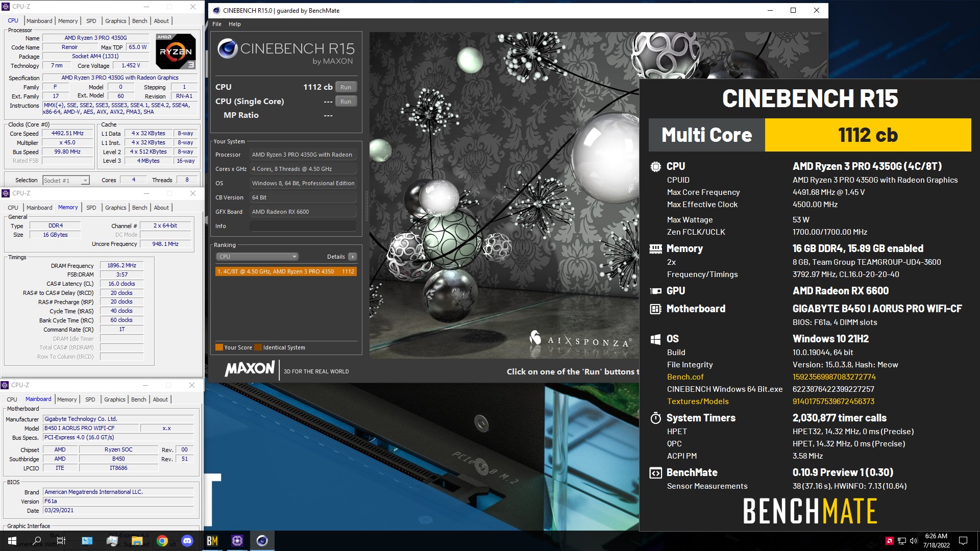Click the System Timers stopwatch icon

[655, 418]
